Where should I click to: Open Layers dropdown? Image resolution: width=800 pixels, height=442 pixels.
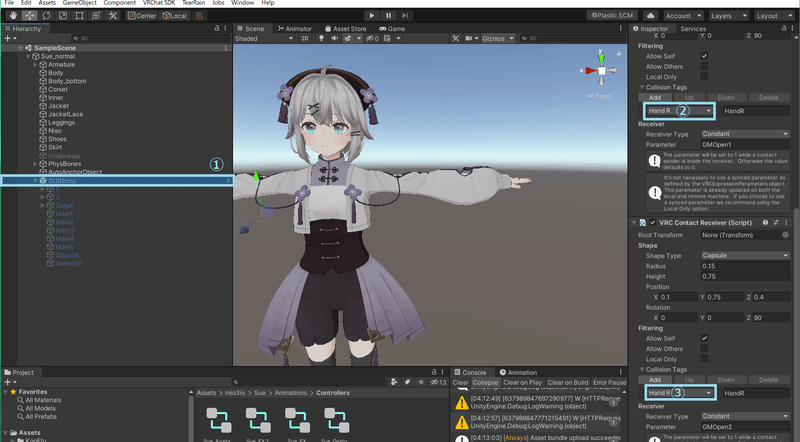pos(728,16)
